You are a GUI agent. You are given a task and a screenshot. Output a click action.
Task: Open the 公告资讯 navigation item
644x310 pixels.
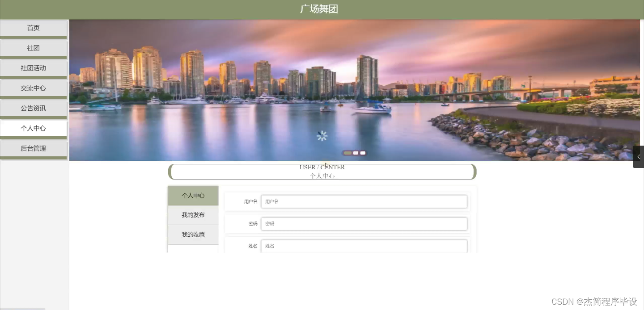33,108
